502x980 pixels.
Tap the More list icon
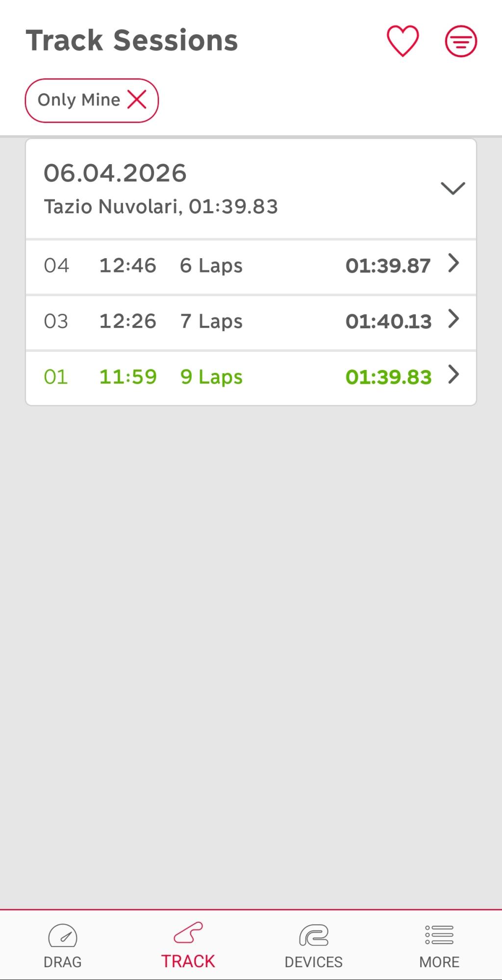coord(439,935)
